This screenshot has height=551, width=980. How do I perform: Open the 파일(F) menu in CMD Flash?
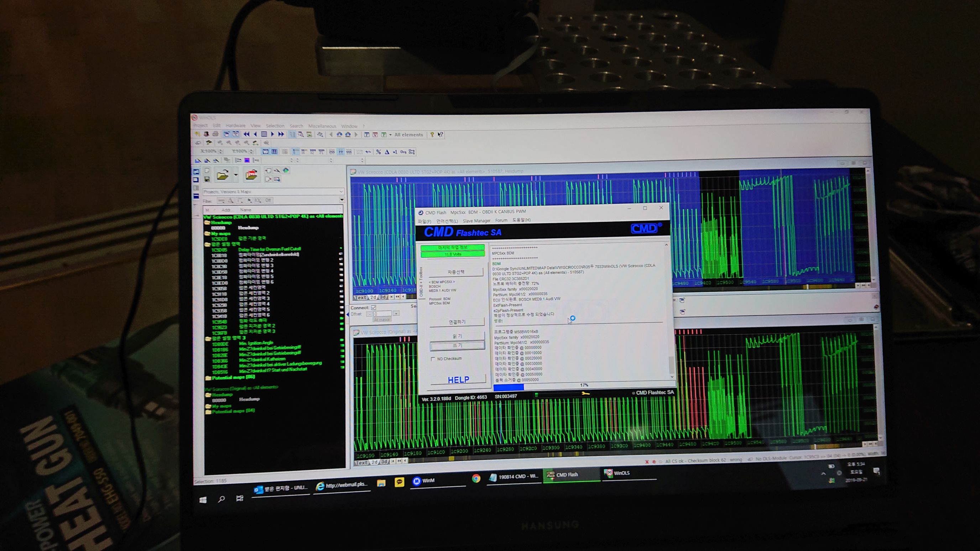click(424, 221)
